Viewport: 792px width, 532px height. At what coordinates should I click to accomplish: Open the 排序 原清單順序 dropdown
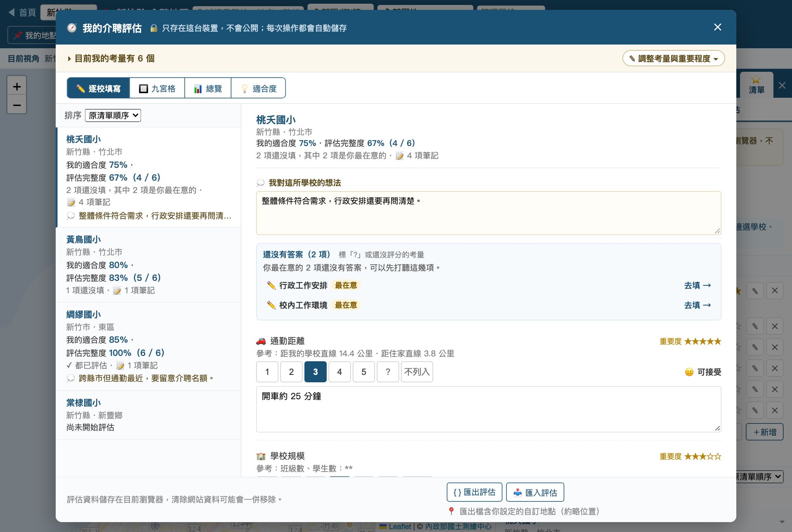(113, 115)
